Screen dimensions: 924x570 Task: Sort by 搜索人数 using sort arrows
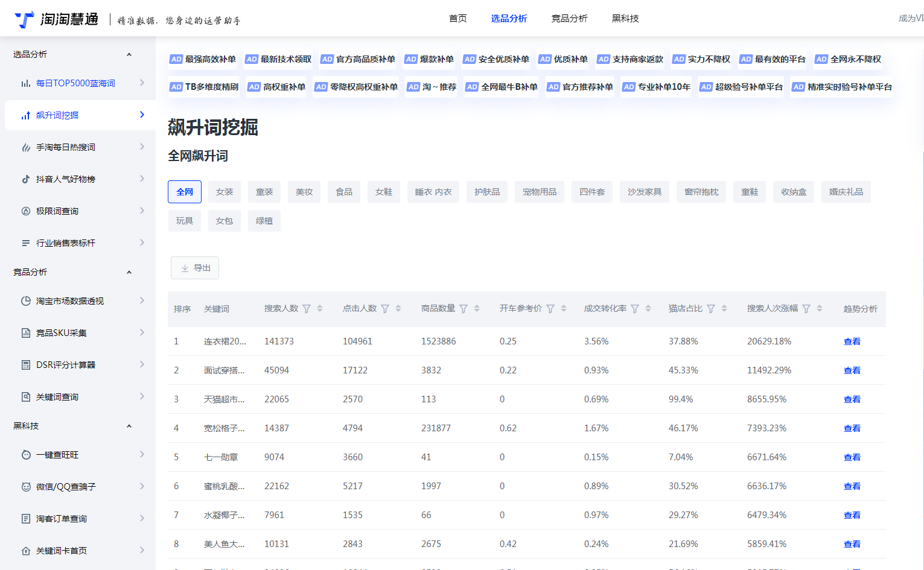pos(320,308)
